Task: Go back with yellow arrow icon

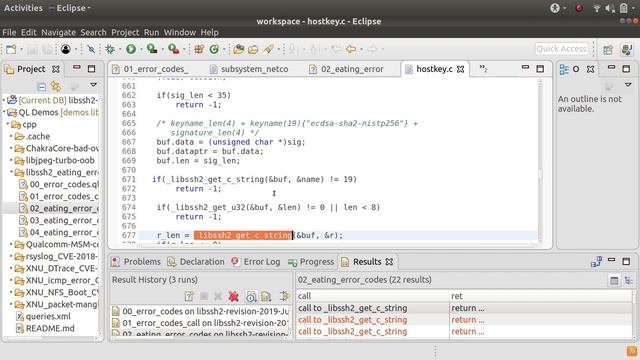Action: tap(351, 49)
